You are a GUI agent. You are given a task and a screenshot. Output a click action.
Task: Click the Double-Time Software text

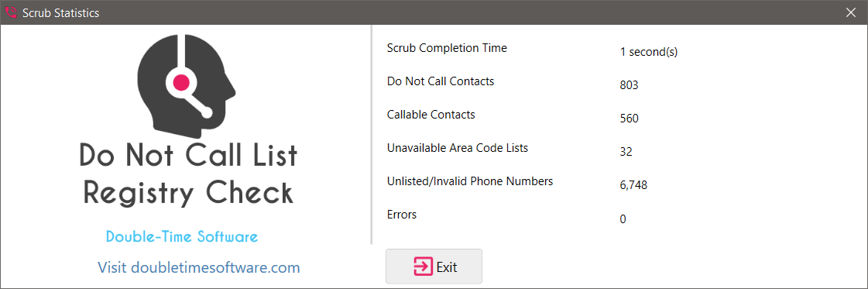coord(181,237)
